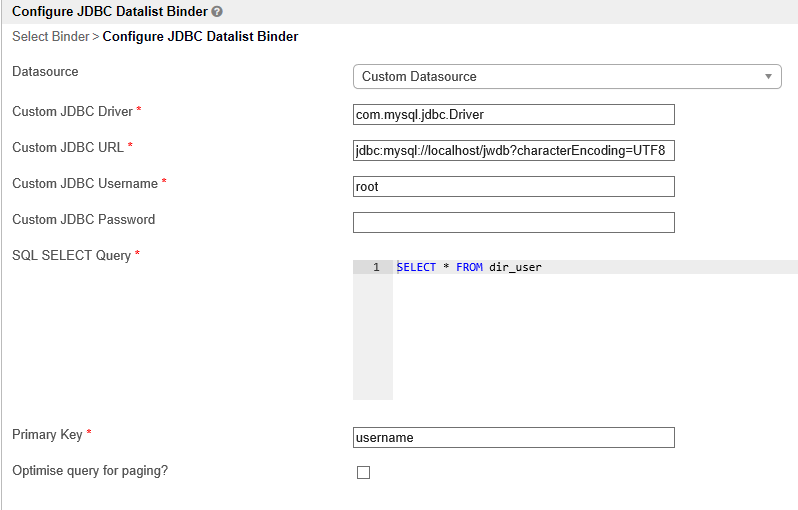Image resolution: width=798 pixels, height=510 pixels.
Task: Click the help icon beside the title
Action: tap(217, 11)
